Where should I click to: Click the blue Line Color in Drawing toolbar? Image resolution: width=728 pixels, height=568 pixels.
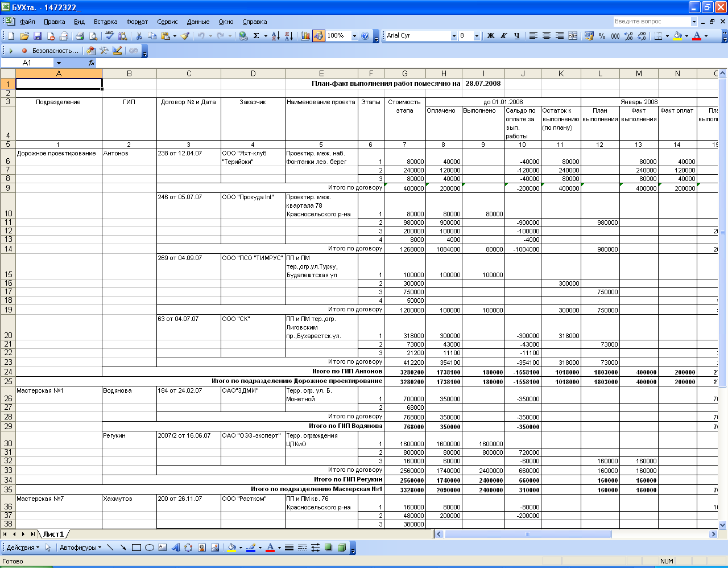click(250, 548)
